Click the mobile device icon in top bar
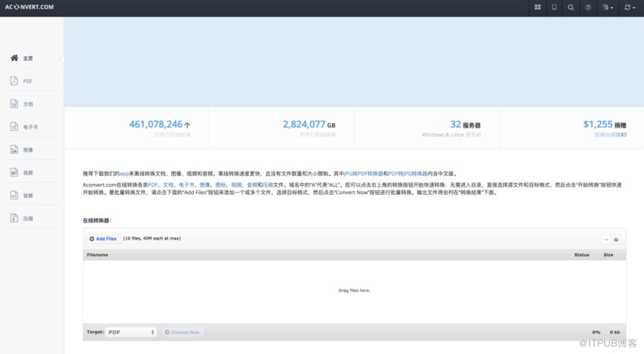This screenshot has width=644, height=354. [554, 7]
